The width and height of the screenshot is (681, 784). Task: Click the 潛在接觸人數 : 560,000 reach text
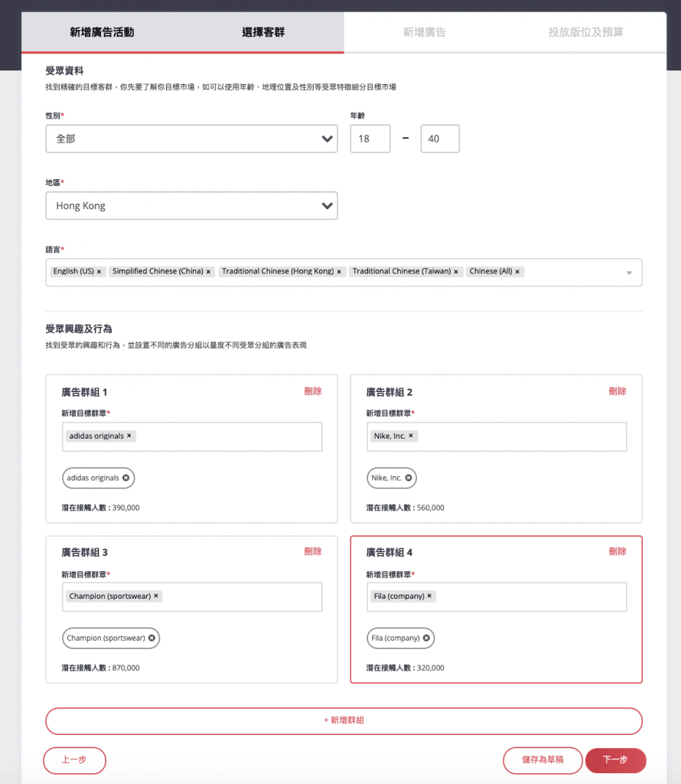[406, 508]
